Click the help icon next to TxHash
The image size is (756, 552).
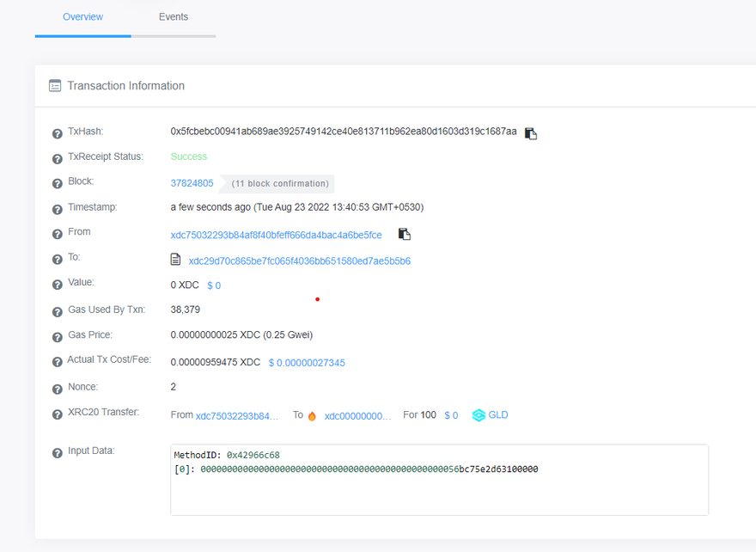pyautogui.click(x=57, y=133)
